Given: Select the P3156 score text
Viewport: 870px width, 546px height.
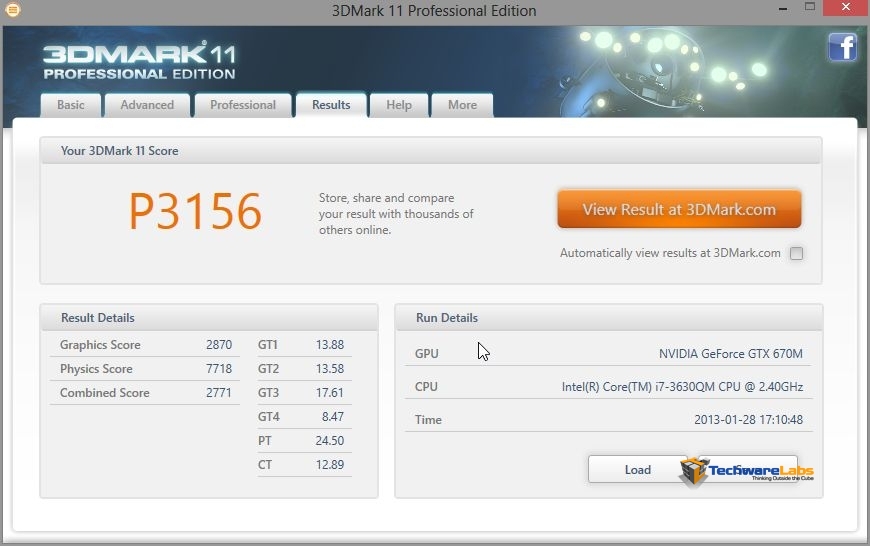Looking at the screenshot, I should tap(195, 211).
